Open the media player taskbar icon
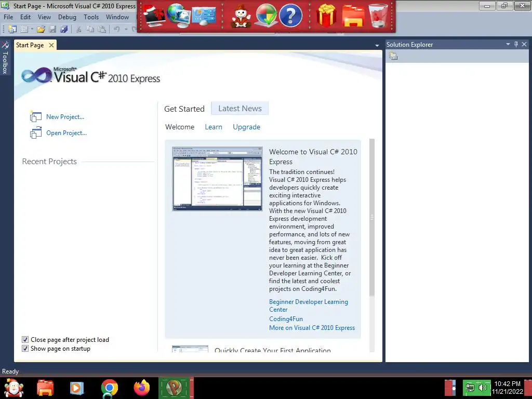Image resolution: width=532 pixels, height=399 pixels. pyautogui.click(x=77, y=388)
